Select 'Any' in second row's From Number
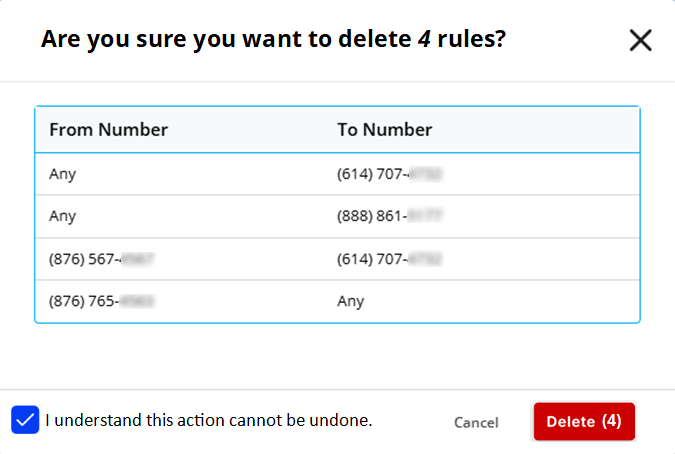 pos(62,216)
